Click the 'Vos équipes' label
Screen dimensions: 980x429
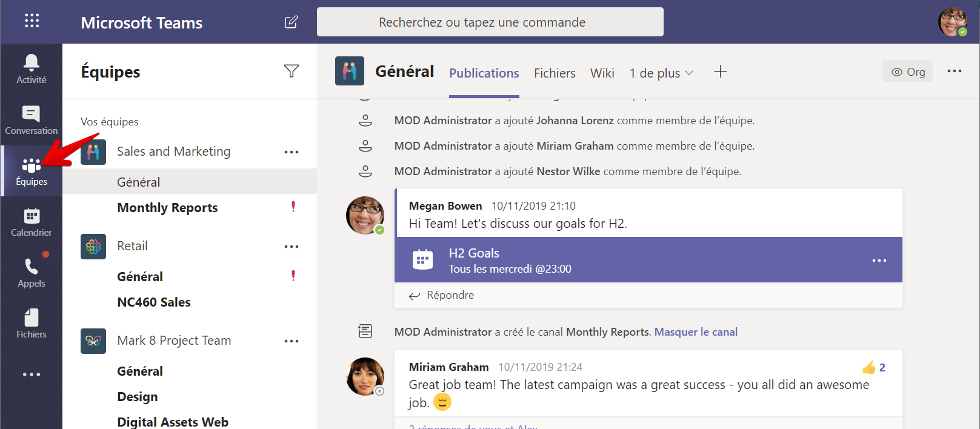coord(110,122)
